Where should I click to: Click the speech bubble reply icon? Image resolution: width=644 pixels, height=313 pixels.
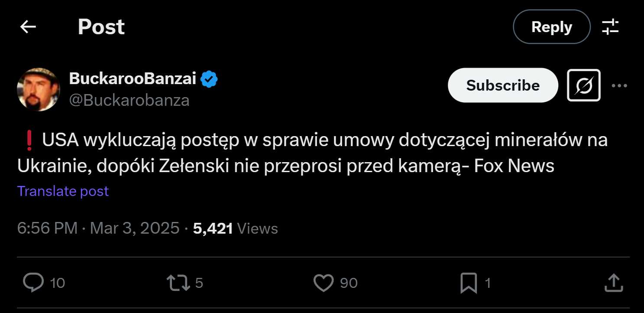point(33,283)
